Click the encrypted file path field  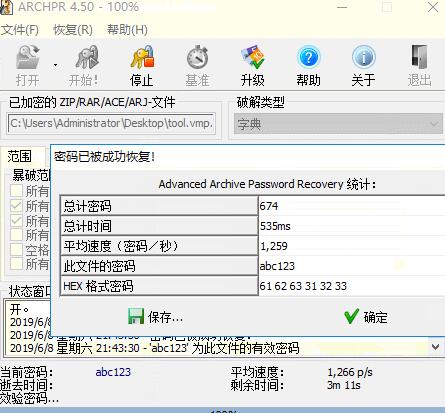click(111, 123)
